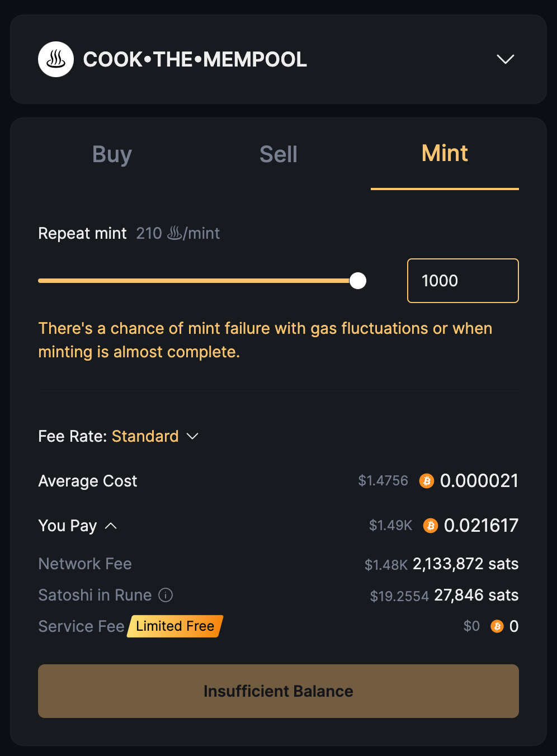The width and height of the screenshot is (557, 756).
Task: Click the Bitcoin icon beside Average Cost
Action: tap(427, 481)
